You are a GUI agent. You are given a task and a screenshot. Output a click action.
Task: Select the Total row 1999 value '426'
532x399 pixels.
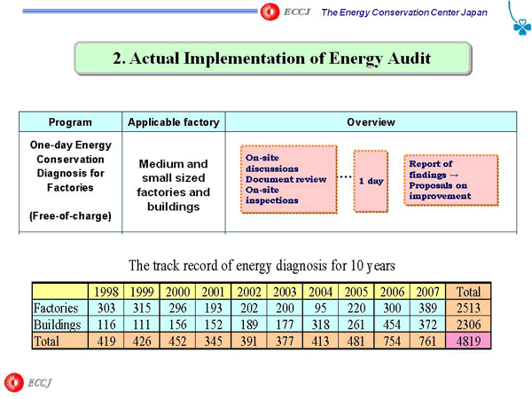pyautogui.click(x=142, y=340)
